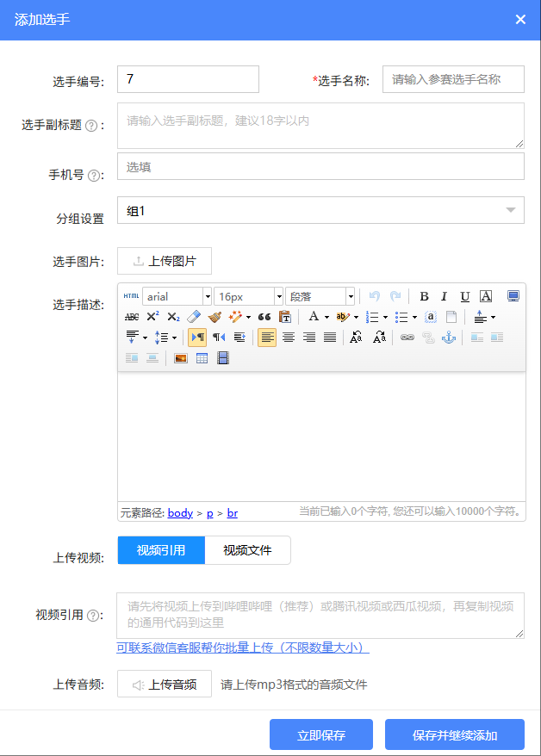The image size is (541, 756).
Task: Insert a blockquote in the description
Action: pyautogui.click(x=264, y=317)
